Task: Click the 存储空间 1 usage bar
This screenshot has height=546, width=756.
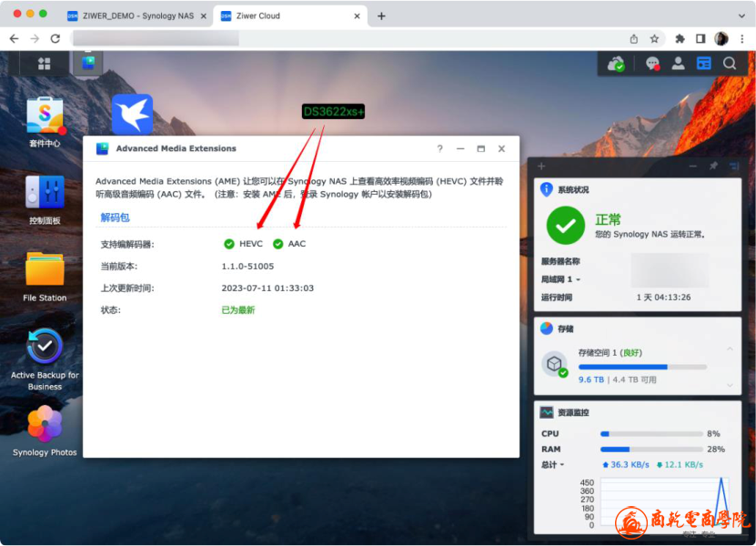Action: click(x=642, y=367)
